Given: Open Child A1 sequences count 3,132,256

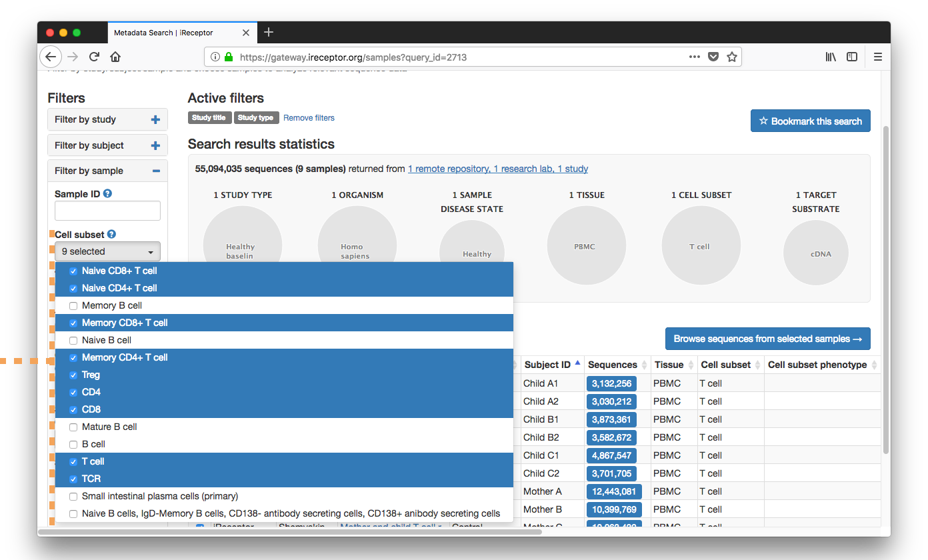Looking at the screenshot, I should [x=611, y=383].
